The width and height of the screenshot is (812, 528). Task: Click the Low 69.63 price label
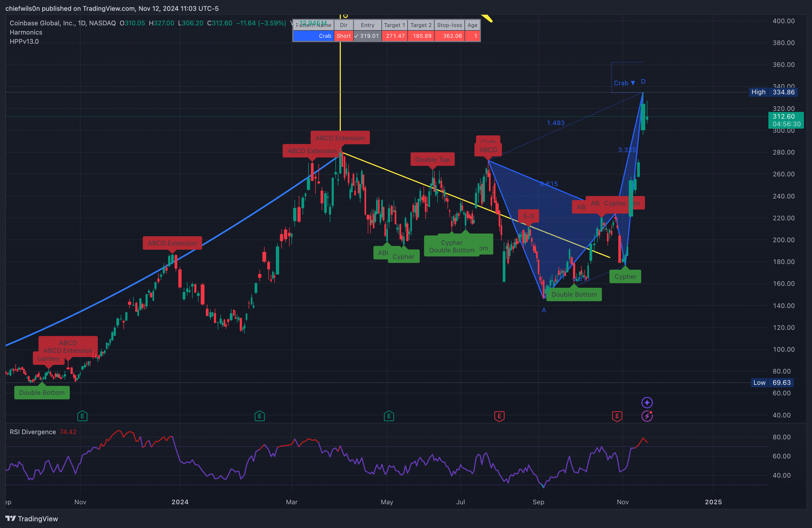coord(772,382)
